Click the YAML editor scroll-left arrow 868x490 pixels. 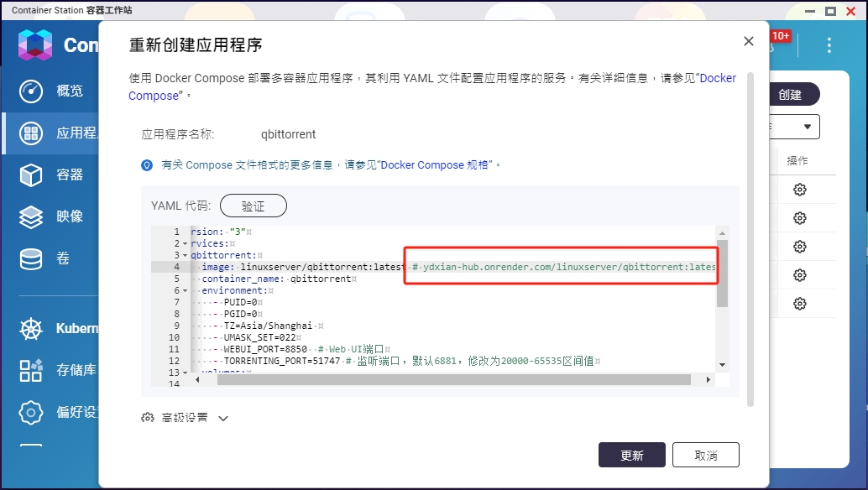click(197, 380)
